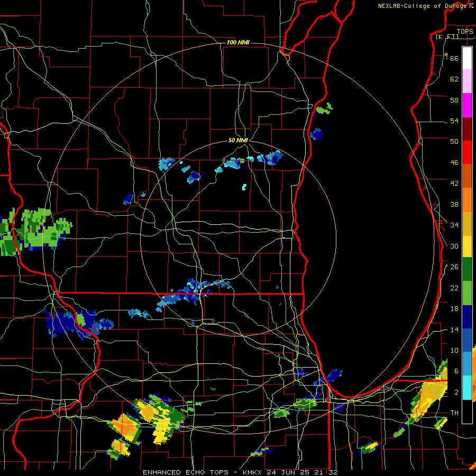The height and width of the screenshot is (476, 476).
Task: Click the medium blue legend swatch
Action: [467, 340]
